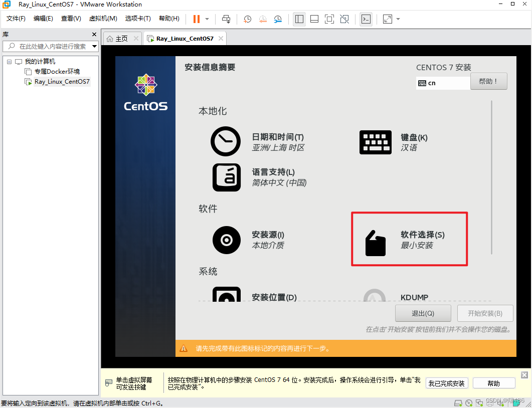The image size is (532, 408).
Task: Expand the suspend button dropdown arrow
Action: coord(206,19)
